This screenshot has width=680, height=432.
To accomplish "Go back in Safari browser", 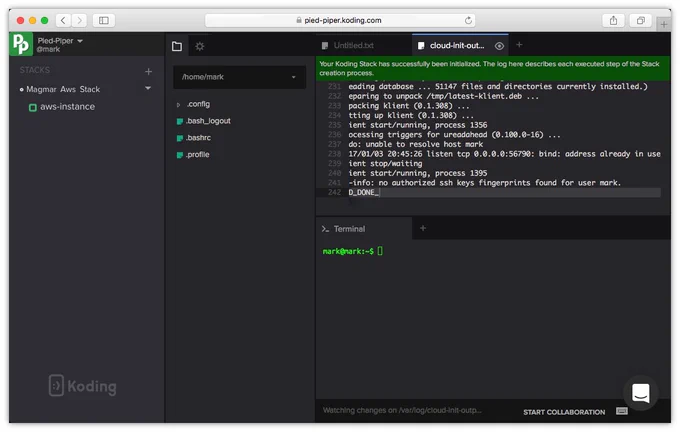I will [63, 20].
